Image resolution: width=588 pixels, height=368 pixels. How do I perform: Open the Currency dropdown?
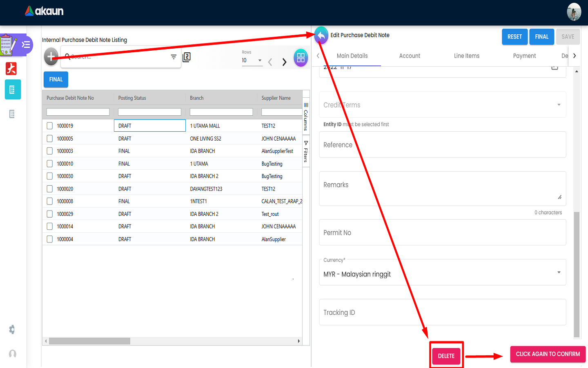coord(443,272)
